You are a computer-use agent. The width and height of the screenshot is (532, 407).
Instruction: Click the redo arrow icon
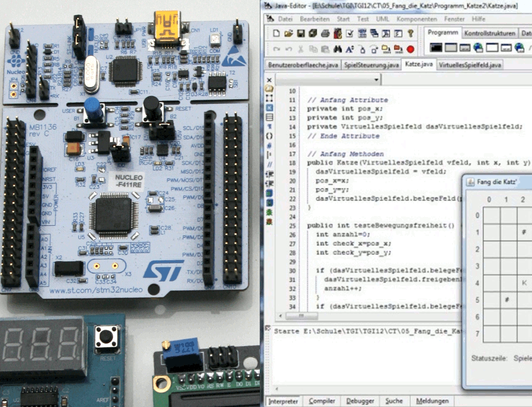coord(276,49)
